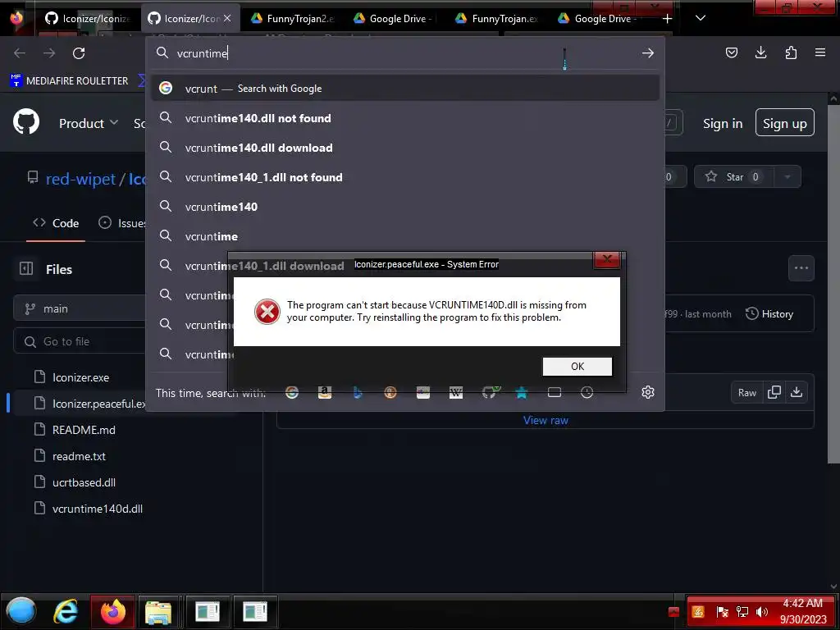Open ucrtbased.dll in the file tree
840x630 pixels.
point(84,482)
